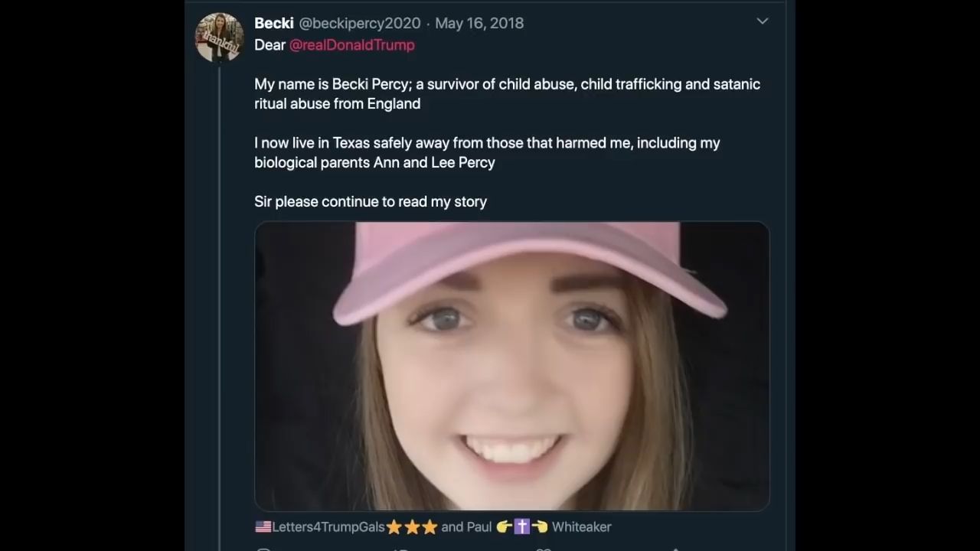Click the purple cross emoji
Screen dimensions: 980x551
[x=521, y=527]
